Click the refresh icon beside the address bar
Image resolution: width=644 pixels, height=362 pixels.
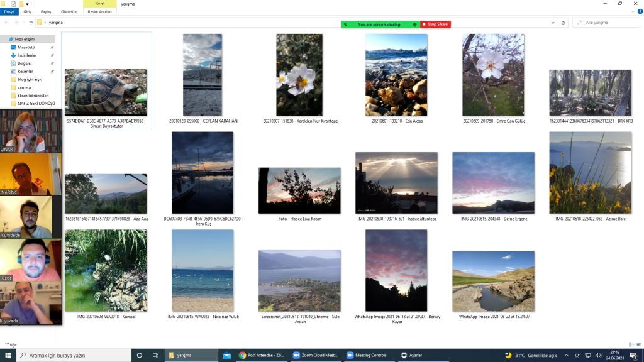click(x=563, y=23)
